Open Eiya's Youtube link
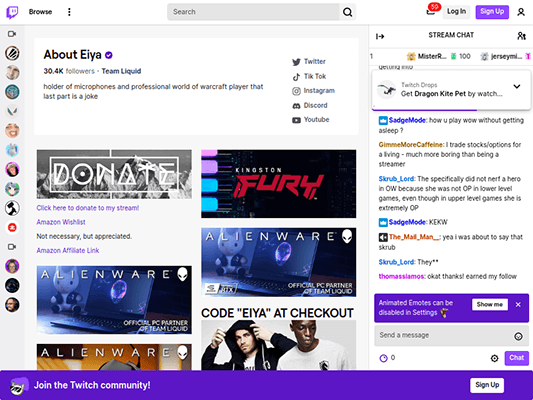 [311, 120]
